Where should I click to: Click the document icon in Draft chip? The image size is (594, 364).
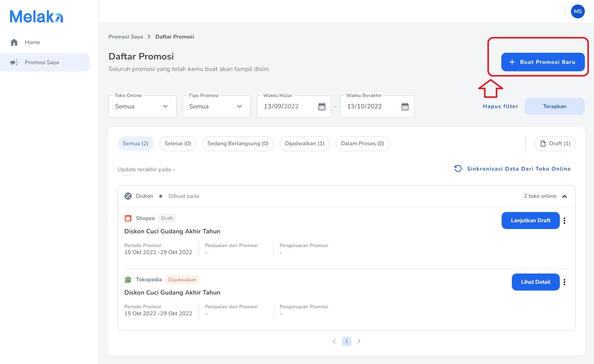pos(543,144)
